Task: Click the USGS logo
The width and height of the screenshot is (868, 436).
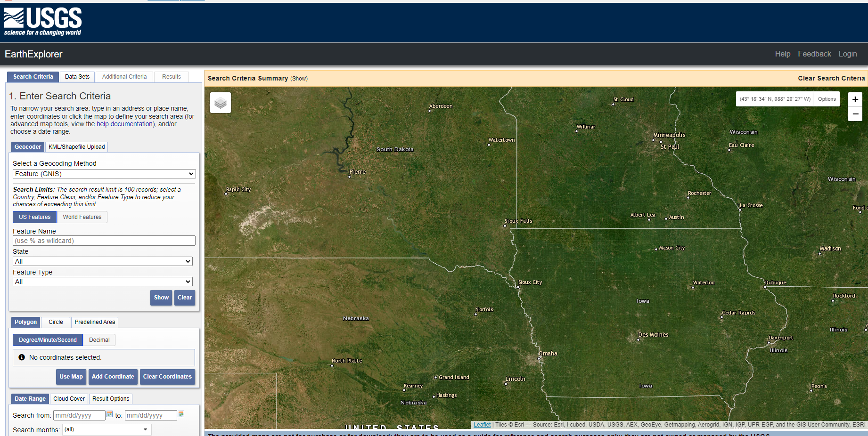Action: point(43,22)
